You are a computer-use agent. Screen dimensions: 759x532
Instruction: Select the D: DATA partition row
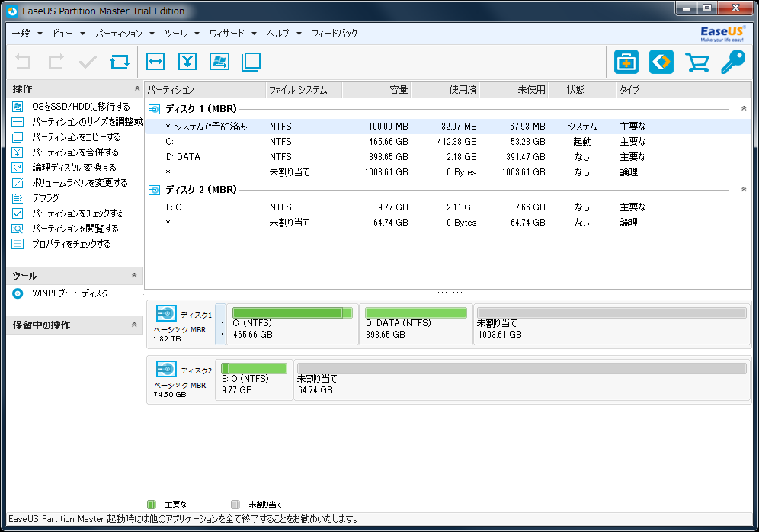[448, 157]
